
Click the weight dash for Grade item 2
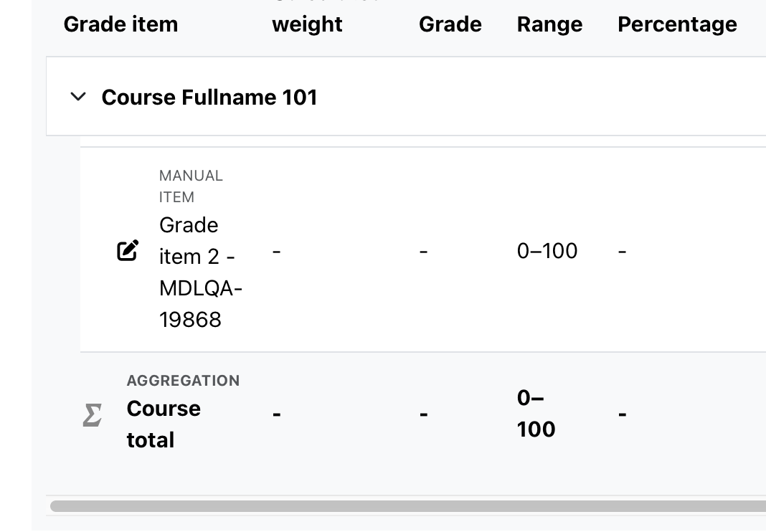coord(277,252)
